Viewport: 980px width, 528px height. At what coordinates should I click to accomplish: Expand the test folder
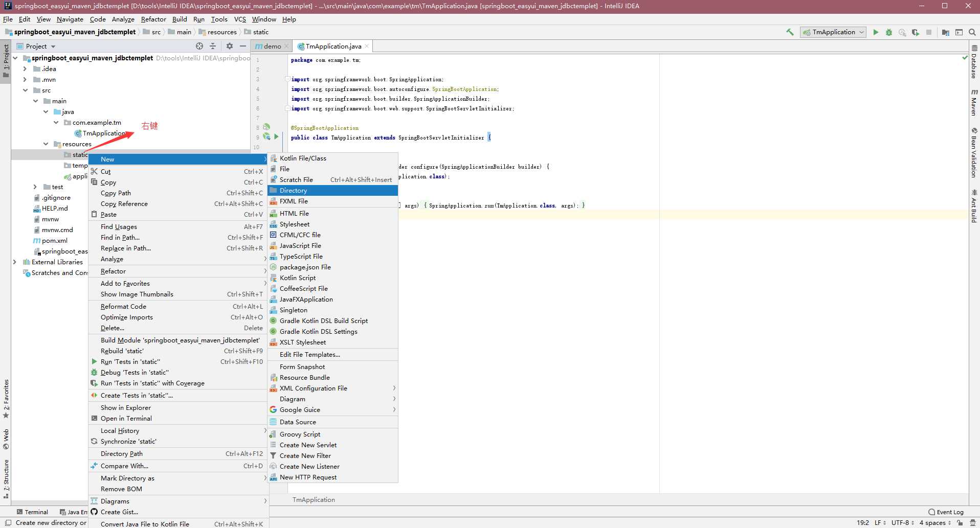coord(35,187)
